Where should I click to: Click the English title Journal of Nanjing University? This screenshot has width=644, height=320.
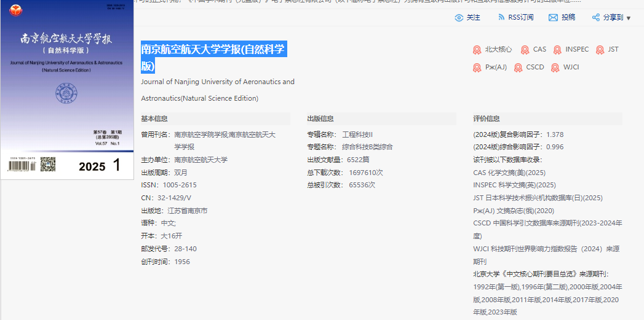[x=218, y=90]
